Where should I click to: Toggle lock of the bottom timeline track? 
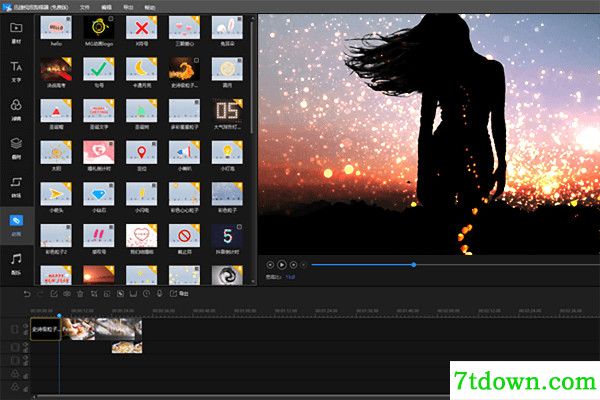26,389
